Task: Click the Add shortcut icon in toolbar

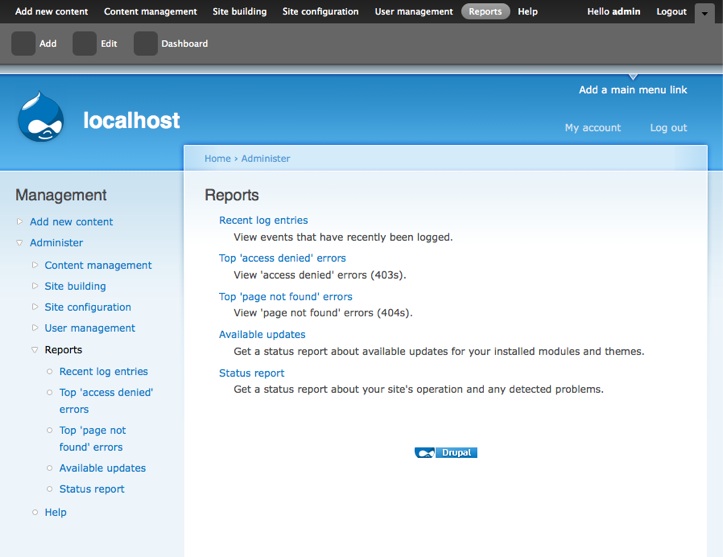Action: [x=23, y=44]
